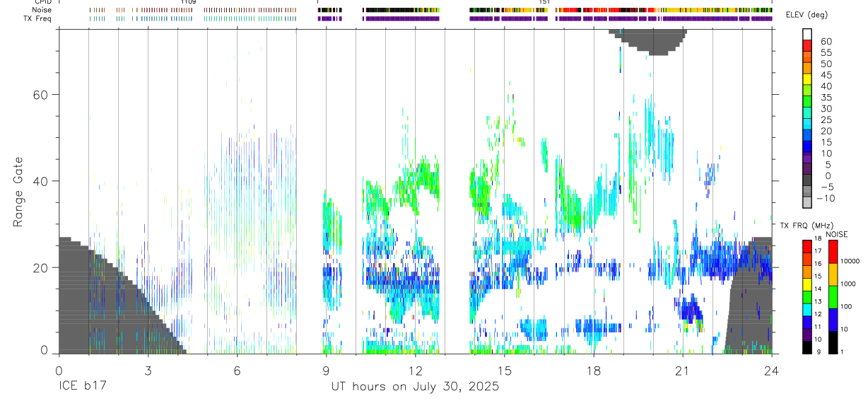868x401 pixels.
Task: Click the '18' label on TX FRQ color bar
Action: coord(817,239)
